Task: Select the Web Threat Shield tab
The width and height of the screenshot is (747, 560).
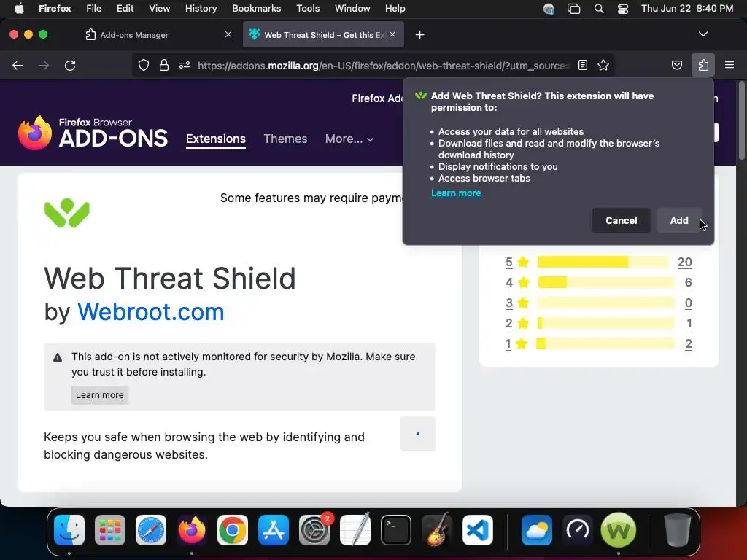Action: click(x=323, y=35)
